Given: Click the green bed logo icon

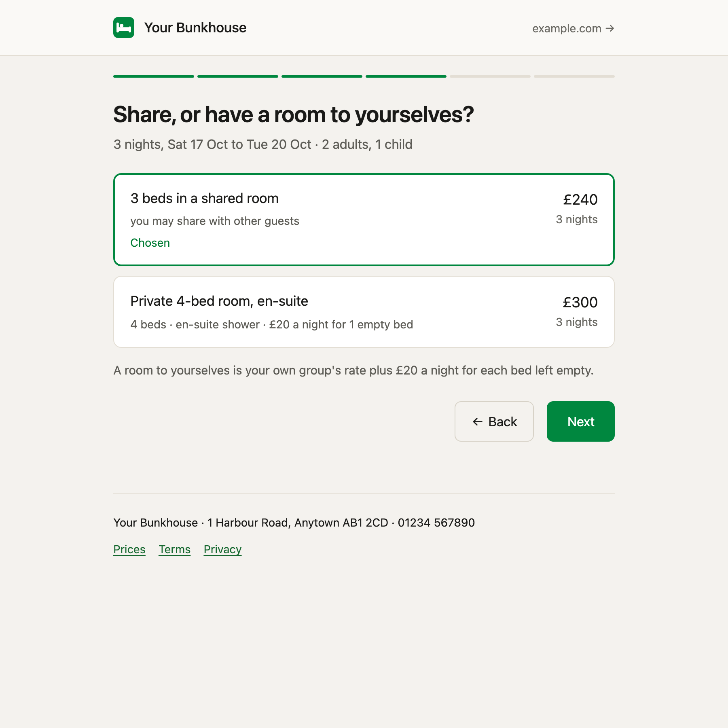Looking at the screenshot, I should [124, 28].
